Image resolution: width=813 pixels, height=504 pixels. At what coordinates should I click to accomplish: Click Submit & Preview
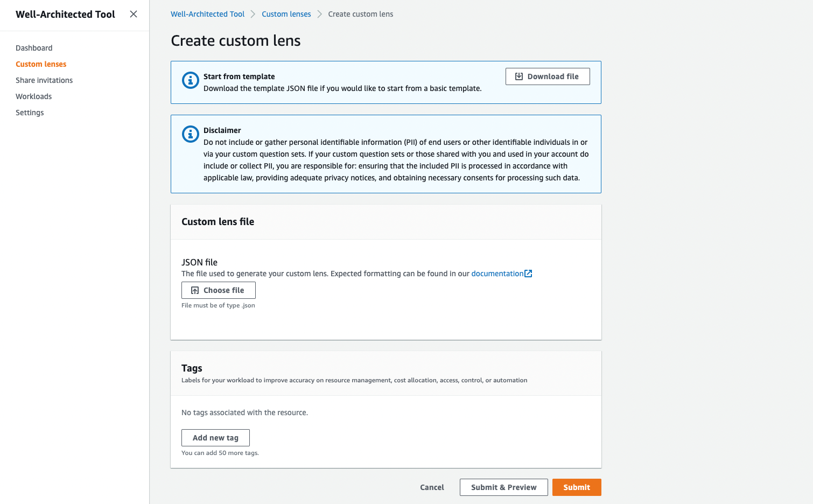pos(503,487)
